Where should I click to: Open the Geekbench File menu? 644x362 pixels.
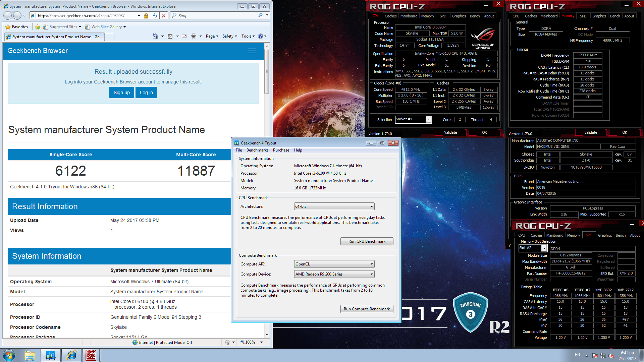(x=239, y=150)
